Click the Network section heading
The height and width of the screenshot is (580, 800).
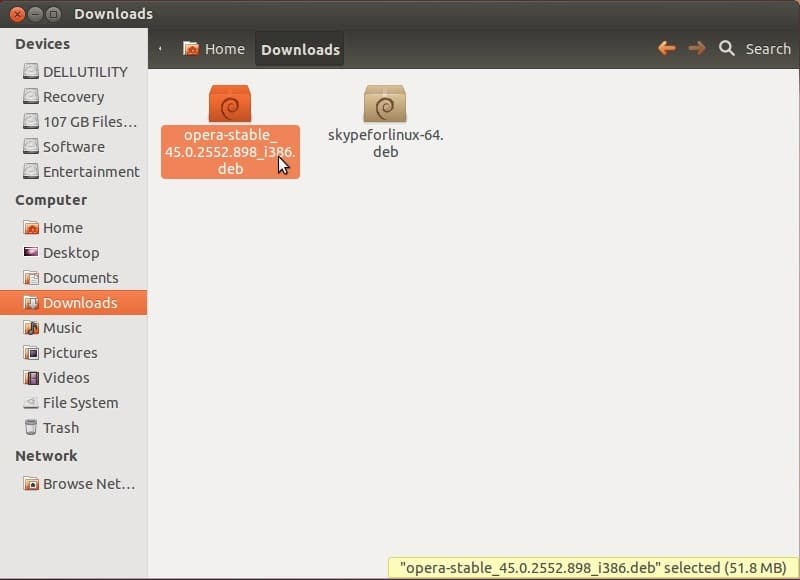(46, 456)
